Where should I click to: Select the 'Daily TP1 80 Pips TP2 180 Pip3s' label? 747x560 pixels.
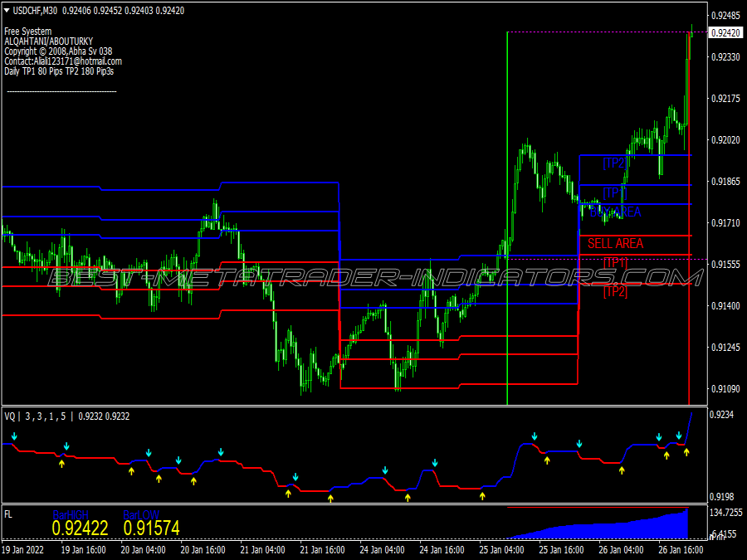[59, 71]
